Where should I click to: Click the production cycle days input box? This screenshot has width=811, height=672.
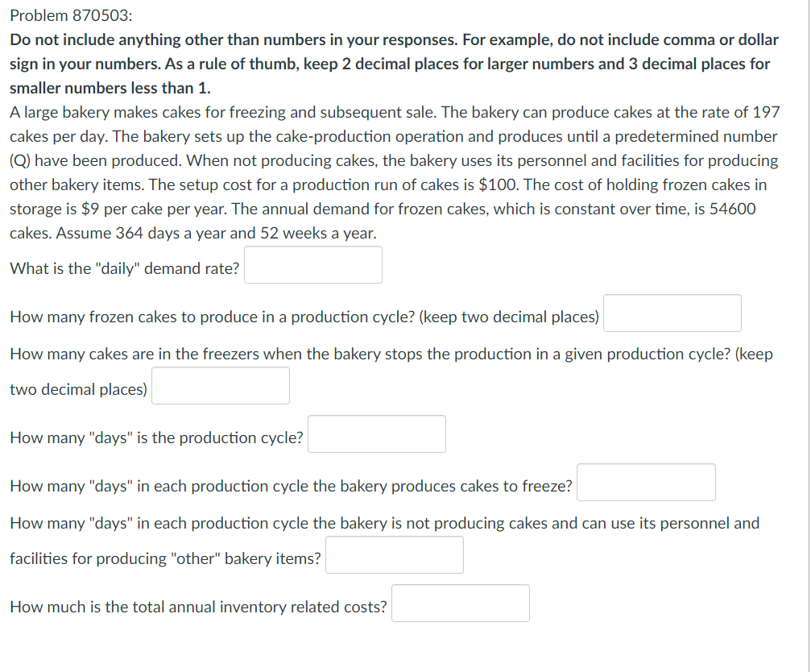(x=376, y=433)
